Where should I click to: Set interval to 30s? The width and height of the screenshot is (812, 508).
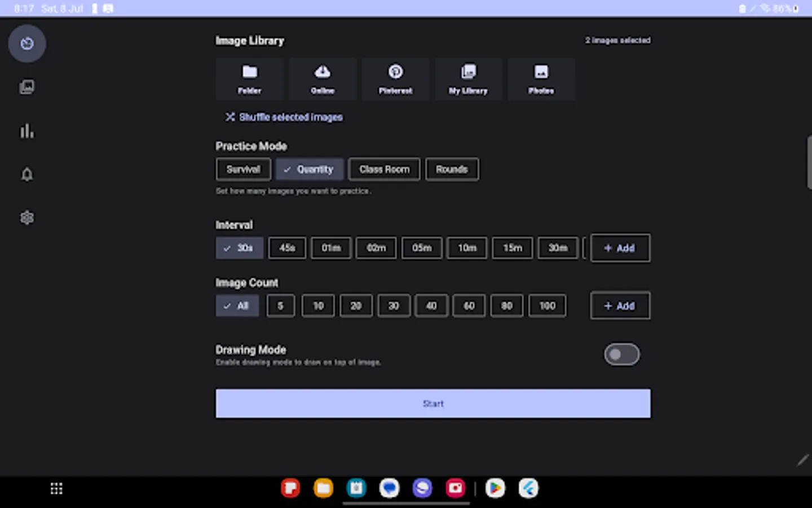(x=240, y=248)
